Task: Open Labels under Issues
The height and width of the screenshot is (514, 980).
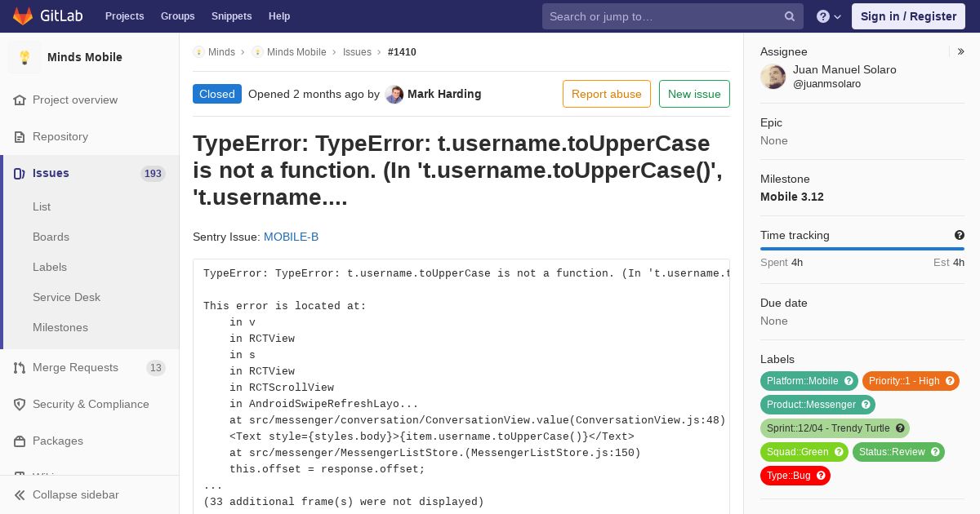Action: tap(50, 267)
